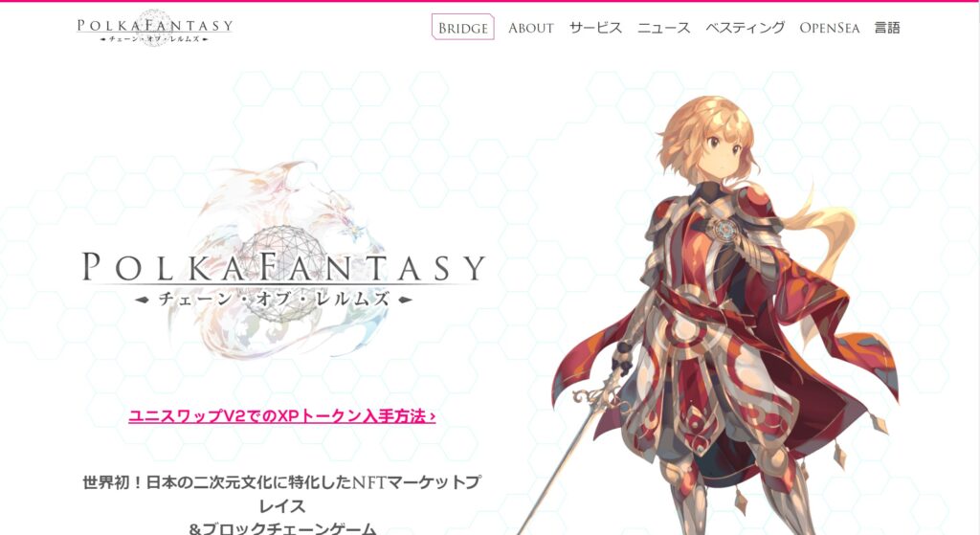Open the サービス menu item

[x=595, y=28]
